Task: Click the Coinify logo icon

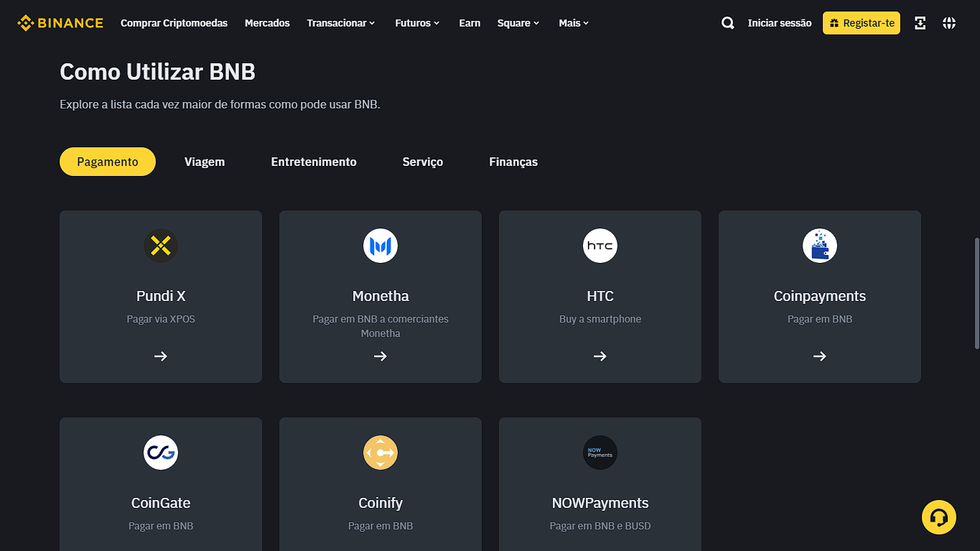Action: 380,453
